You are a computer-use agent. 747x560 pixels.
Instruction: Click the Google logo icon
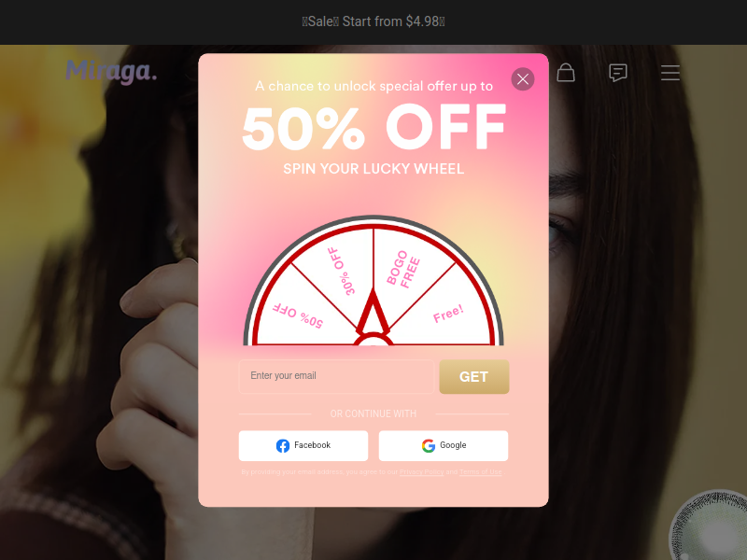(429, 446)
